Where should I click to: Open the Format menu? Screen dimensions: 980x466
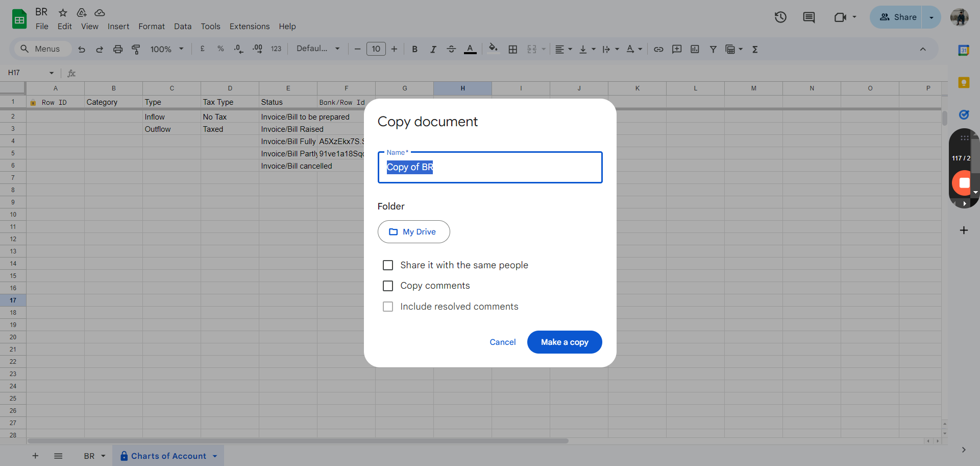(152, 27)
